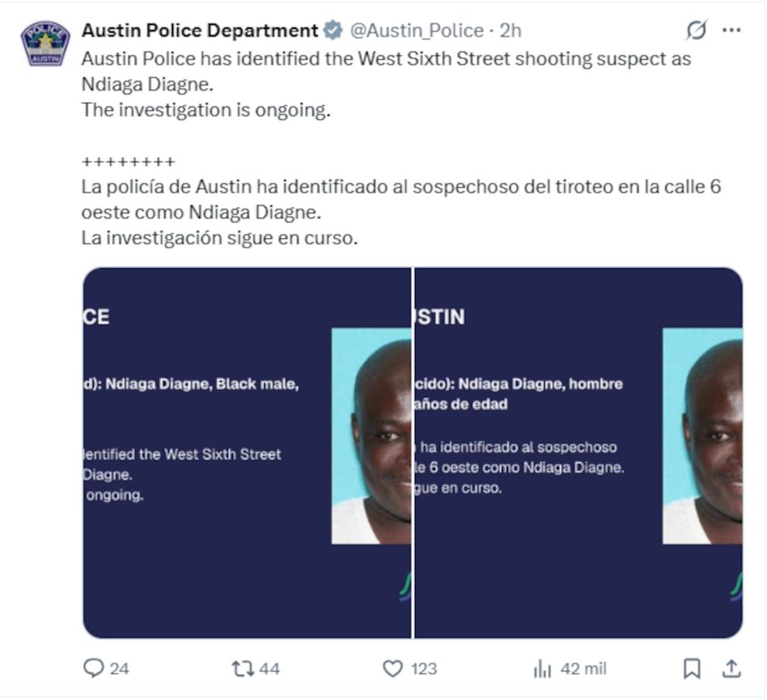Open the reply composer via speech bubble icon
The width and height of the screenshot is (767, 700).
click(x=92, y=667)
